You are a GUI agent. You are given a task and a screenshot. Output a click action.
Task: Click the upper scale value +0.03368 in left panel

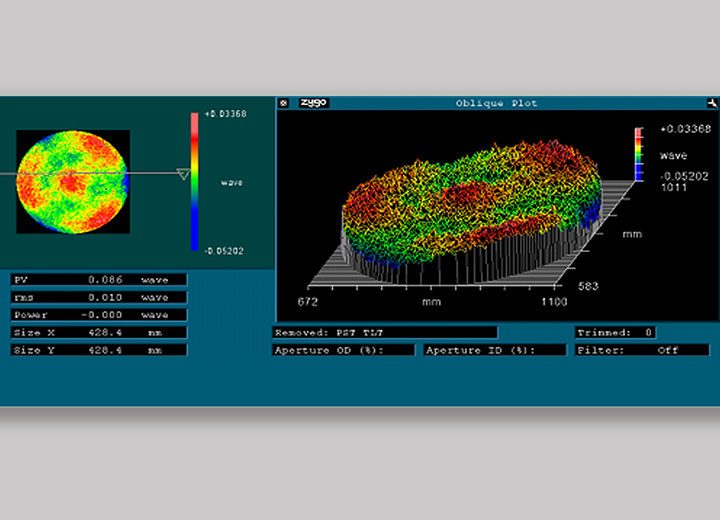pyautogui.click(x=225, y=114)
